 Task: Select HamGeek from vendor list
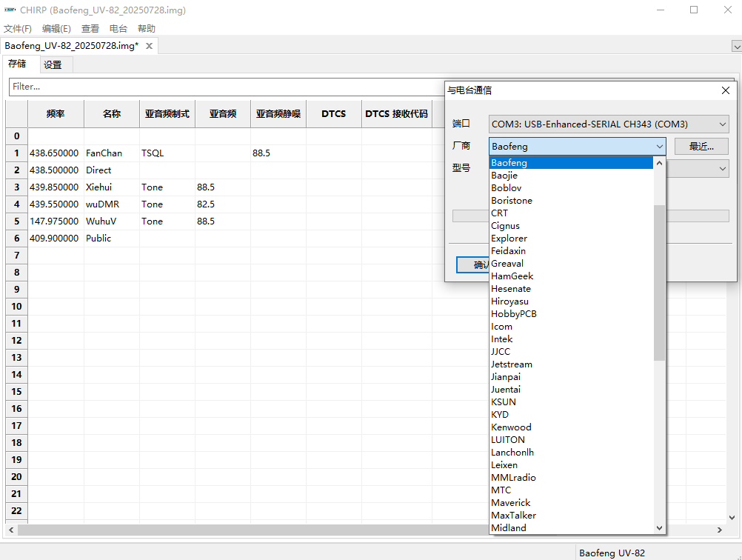[x=571, y=276]
